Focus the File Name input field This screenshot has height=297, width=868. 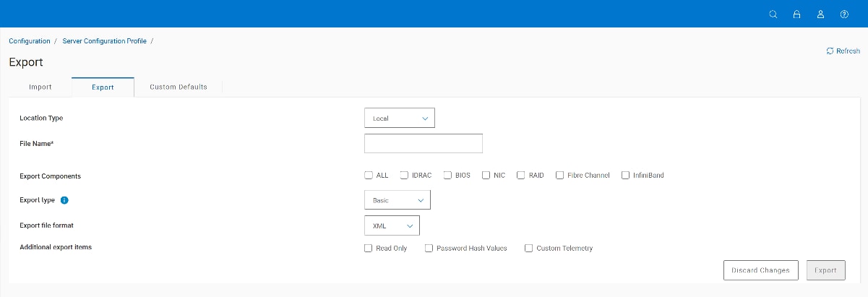424,144
